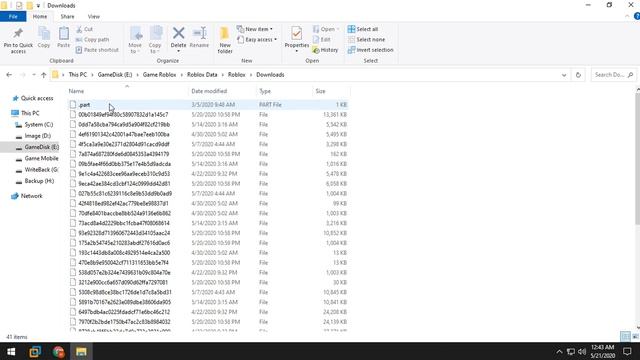The height and width of the screenshot is (360, 640).
Task: Switch to the Share tab
Action: click(67, 16)
